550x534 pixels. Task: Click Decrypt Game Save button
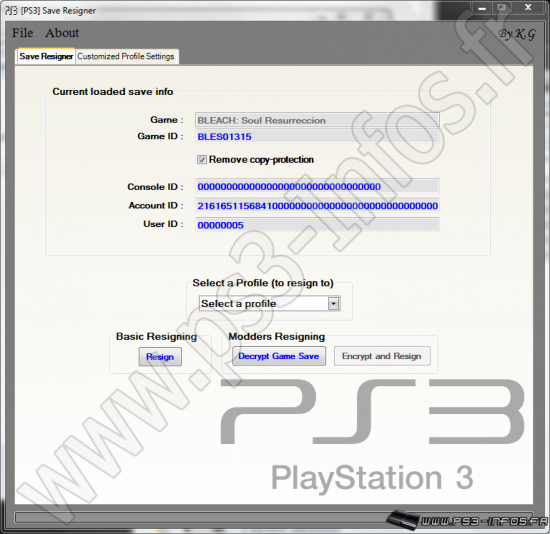(279, 356)
